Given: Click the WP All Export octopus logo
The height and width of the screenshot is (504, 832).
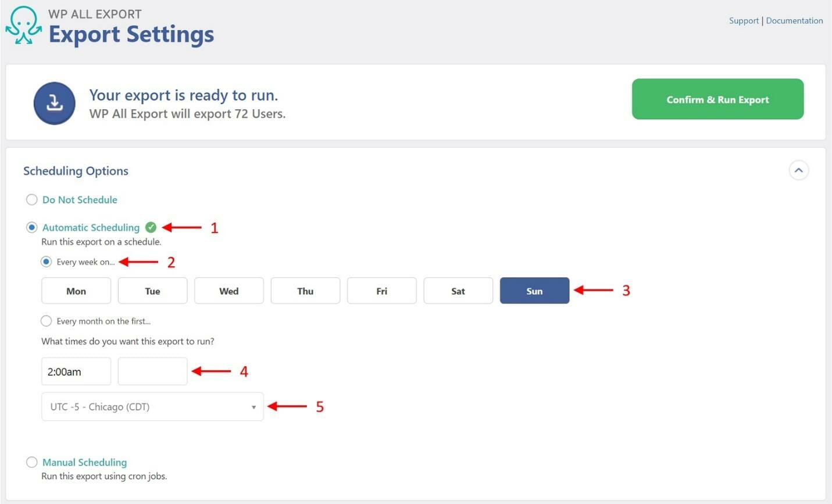Looking at the screenshot, I should (23, 25).
